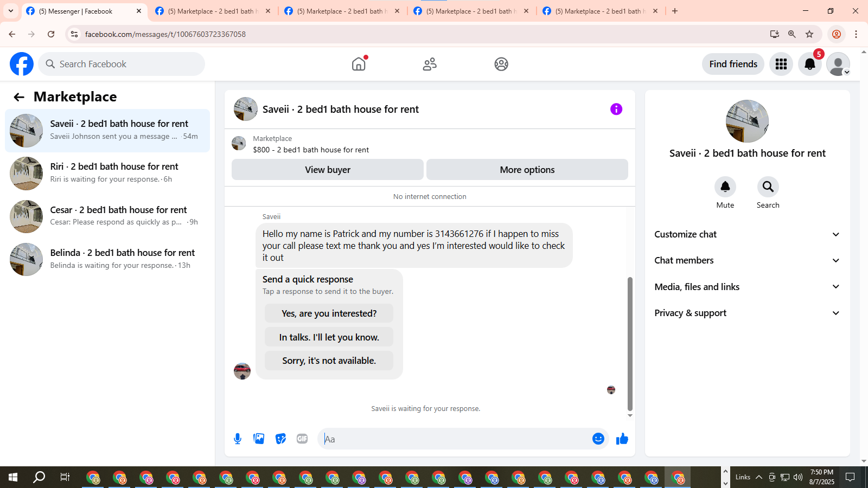
Task: Expand Media, files and links section
Action: tap(747, 287)
